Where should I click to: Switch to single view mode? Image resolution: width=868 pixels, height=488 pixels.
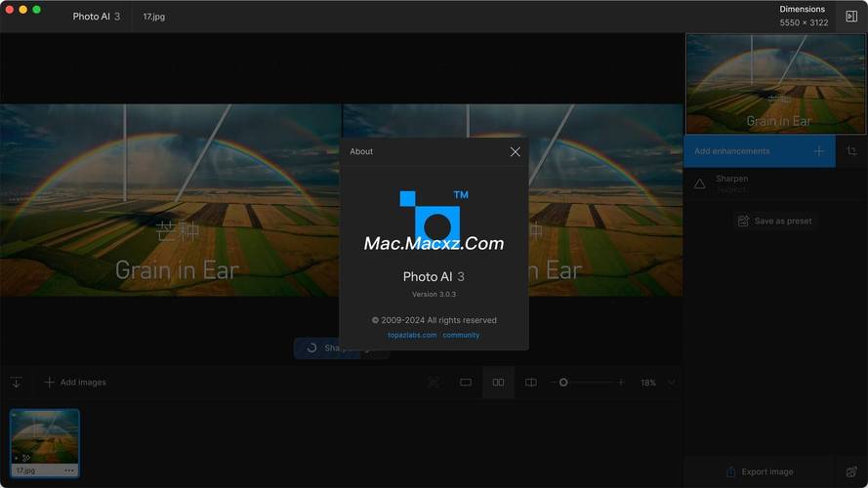click(x=466, y=383)
